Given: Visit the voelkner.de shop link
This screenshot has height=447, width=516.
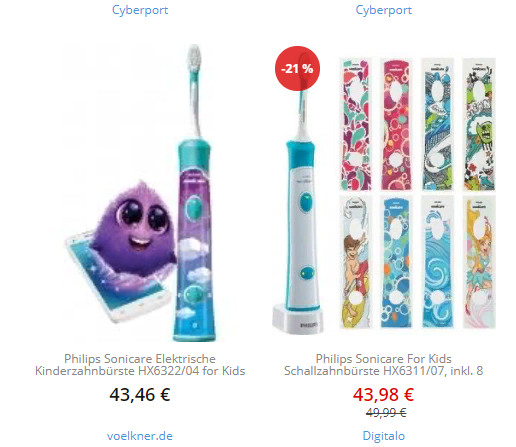Looking at the screenshot, I should point(140,436).
